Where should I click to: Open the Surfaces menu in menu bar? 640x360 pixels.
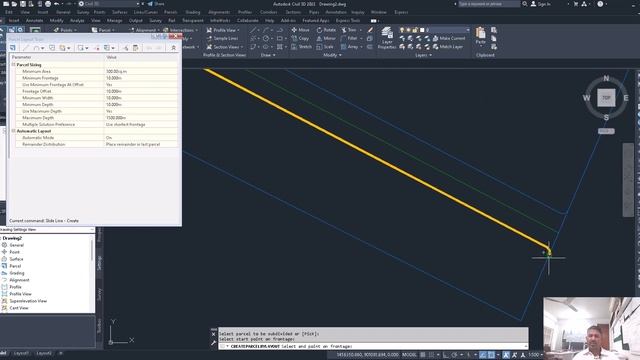120,12
